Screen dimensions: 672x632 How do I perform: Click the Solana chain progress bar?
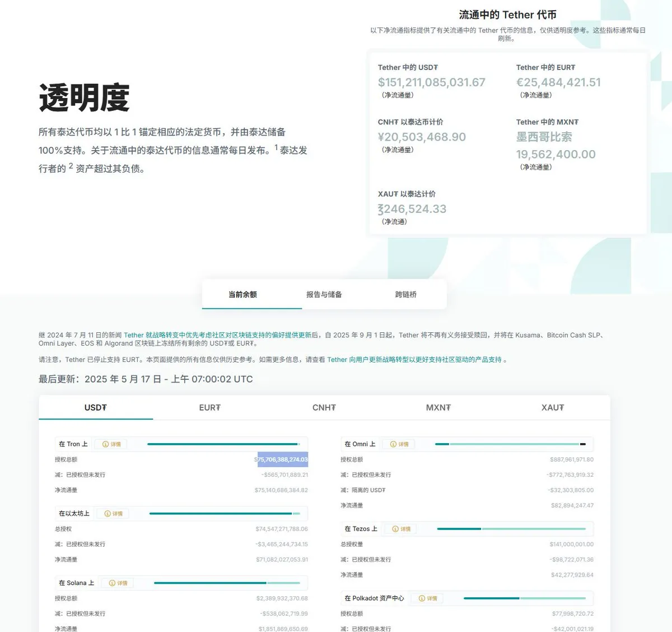227,583
